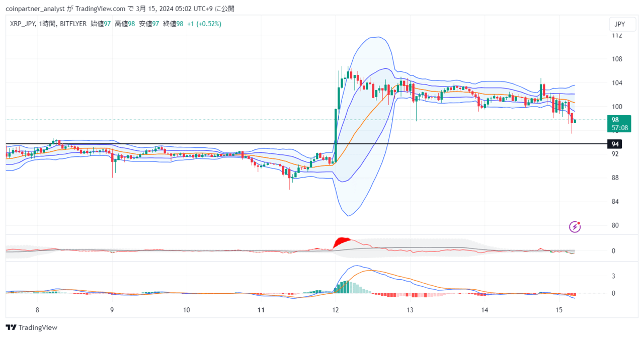The image size is (644, 337).
Task: Click the purple lightning bolt icon
Action: pyautogui.click(x=575, y=227)
